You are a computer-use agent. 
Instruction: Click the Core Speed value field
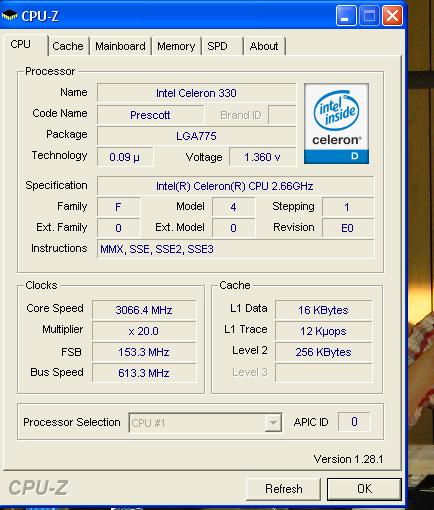[144, 310]
